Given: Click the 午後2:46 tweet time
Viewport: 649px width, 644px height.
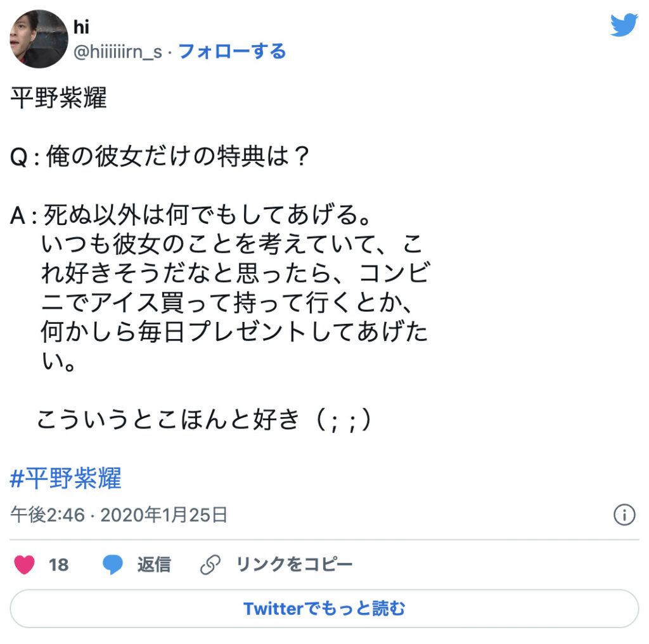Looking at the screenshot, I should click(x=47, y=515).
